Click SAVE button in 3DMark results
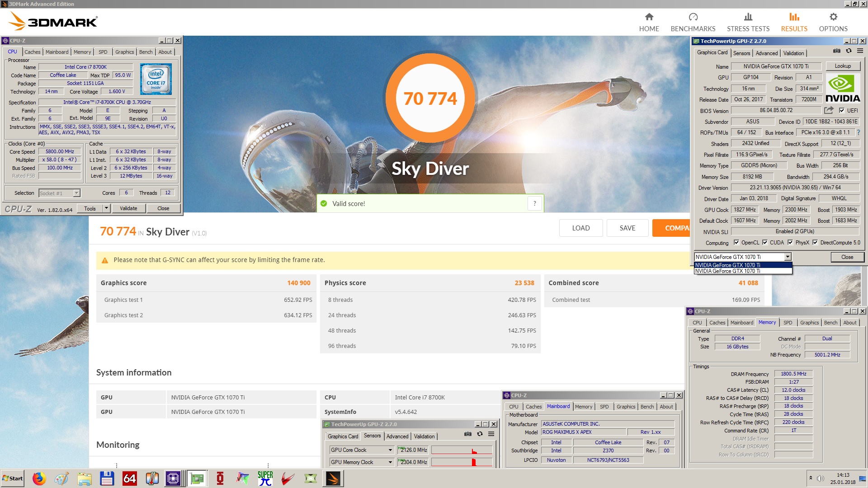Screen dimensions: 868x488 (627, 228)
